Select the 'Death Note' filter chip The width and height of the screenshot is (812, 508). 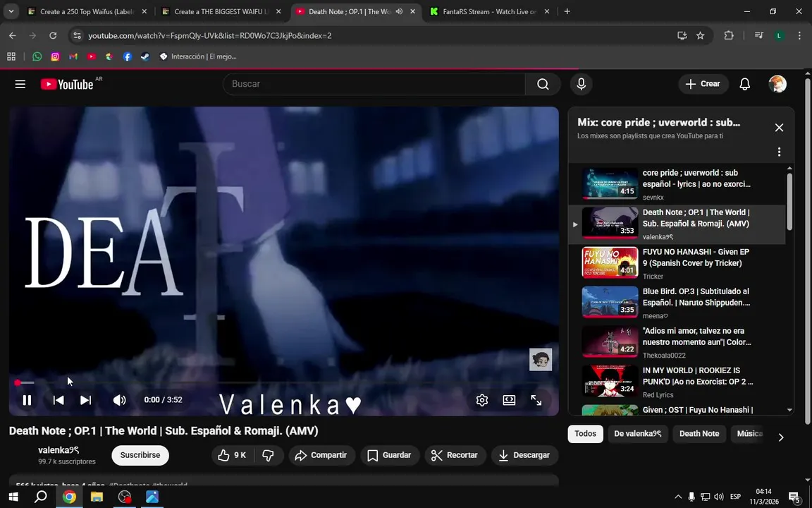[x=699, y=433]
